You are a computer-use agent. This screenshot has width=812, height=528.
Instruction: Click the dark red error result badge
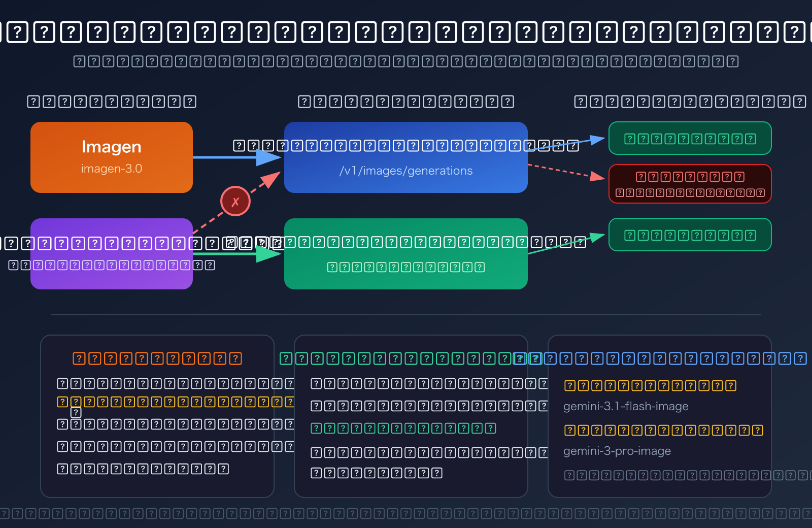coord(690,184)
